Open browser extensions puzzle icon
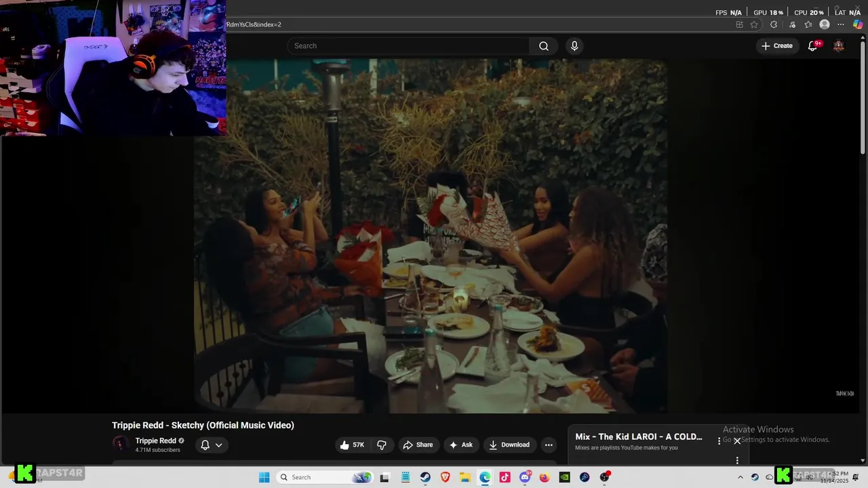The height and width of the screenshot is (488, 868). pyautogui.click(x=774, y=24)
